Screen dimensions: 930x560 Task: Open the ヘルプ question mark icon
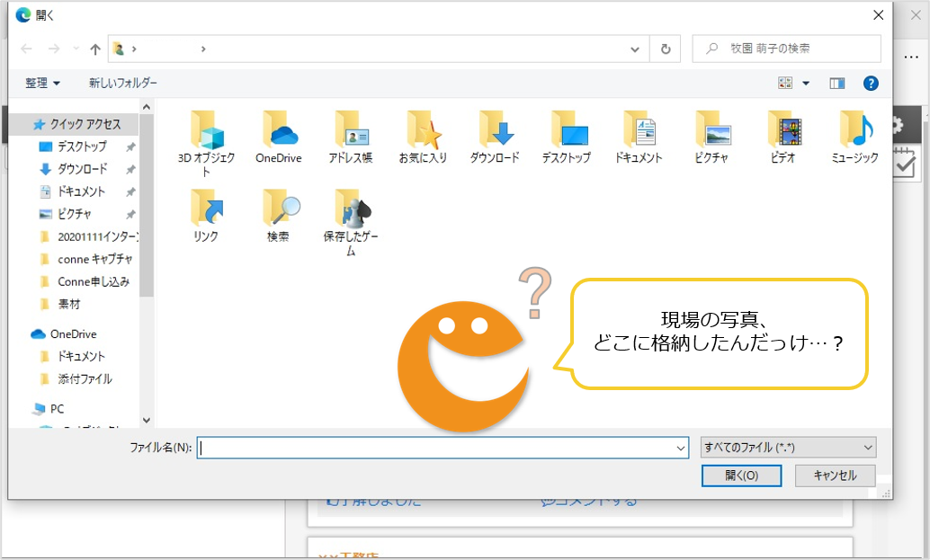(870, 83)
